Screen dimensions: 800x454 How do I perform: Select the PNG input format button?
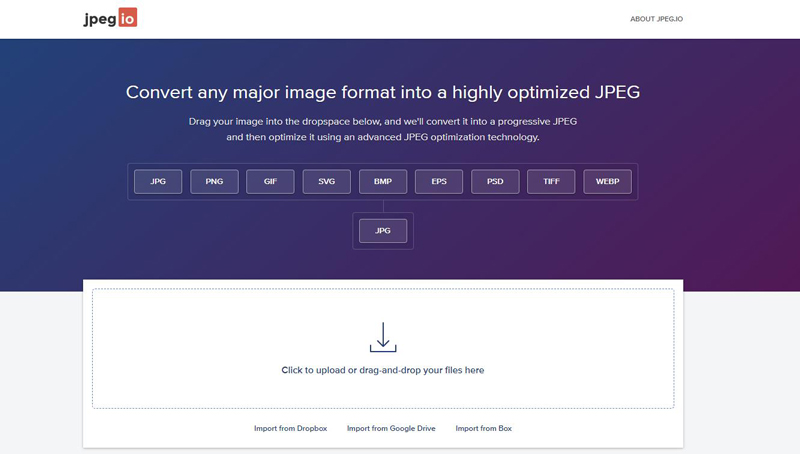click(x=214, y=182)
